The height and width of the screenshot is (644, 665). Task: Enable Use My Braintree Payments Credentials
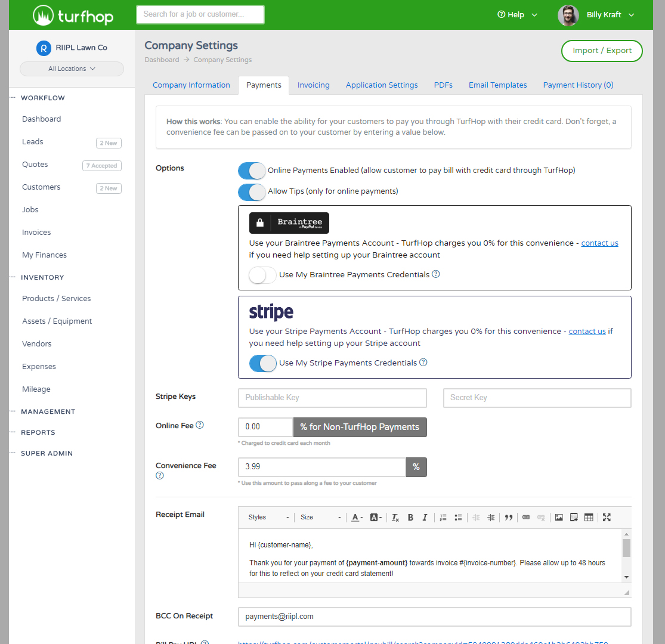[262, 275]
